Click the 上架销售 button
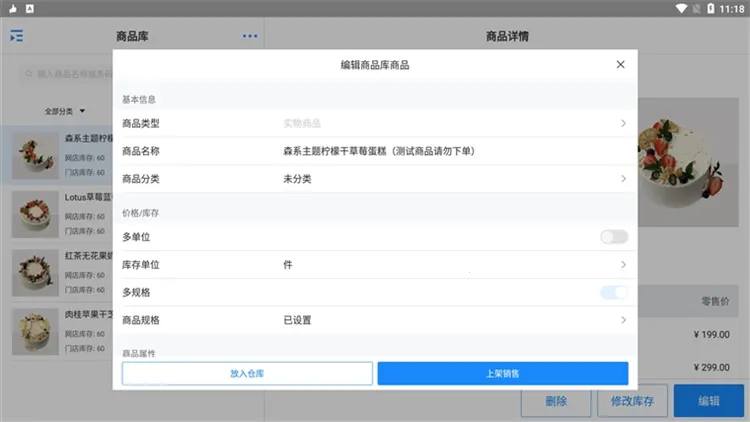Viewport: 750px width, 422px height. (503, 373)
